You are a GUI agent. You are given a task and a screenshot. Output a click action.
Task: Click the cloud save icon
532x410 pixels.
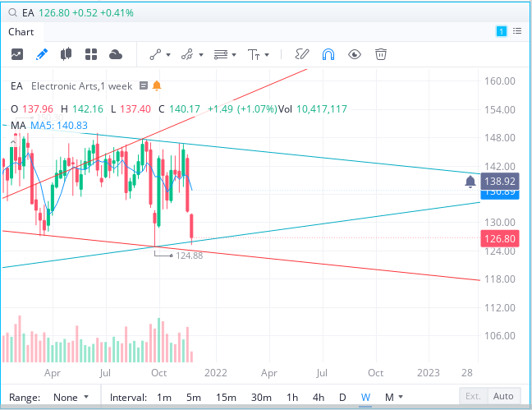(116, 54)
